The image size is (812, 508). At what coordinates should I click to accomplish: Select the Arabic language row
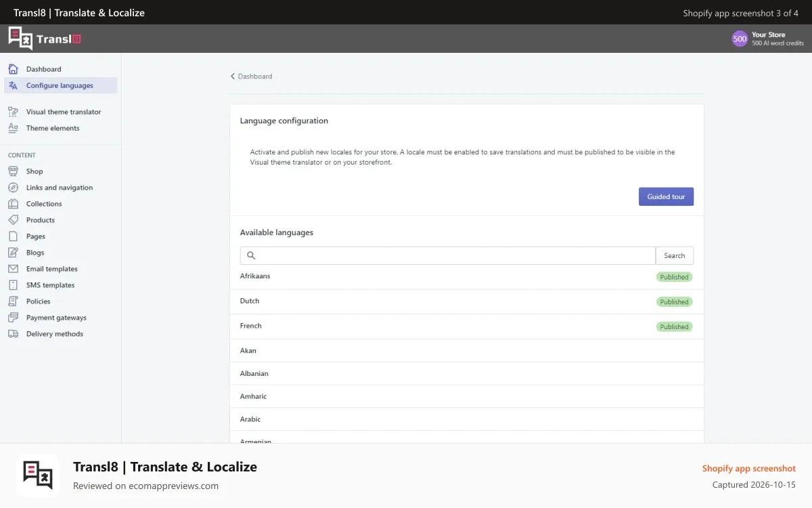point(467,419)
